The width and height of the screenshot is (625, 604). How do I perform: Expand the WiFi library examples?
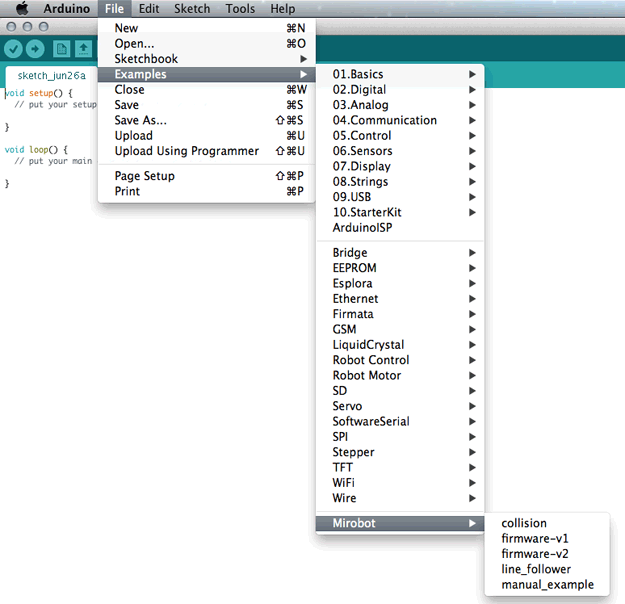coord(400,483)
